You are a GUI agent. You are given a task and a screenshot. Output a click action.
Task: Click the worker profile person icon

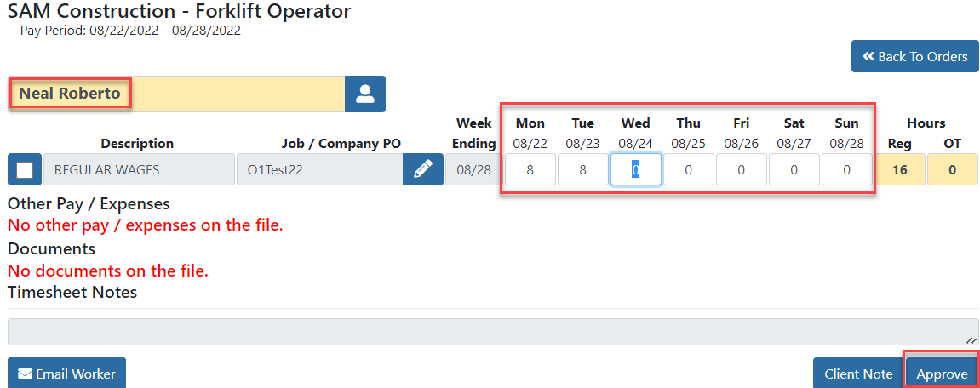tap(365, 94)
